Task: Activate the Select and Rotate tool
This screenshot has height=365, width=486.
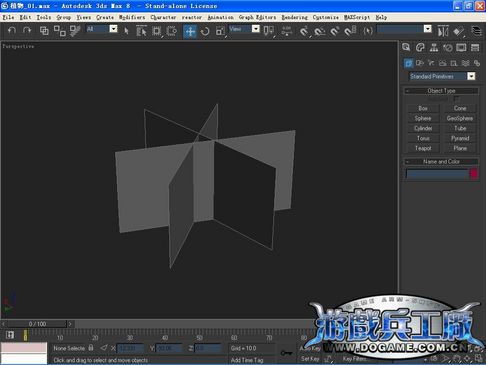Action: [x=205, y=31]
